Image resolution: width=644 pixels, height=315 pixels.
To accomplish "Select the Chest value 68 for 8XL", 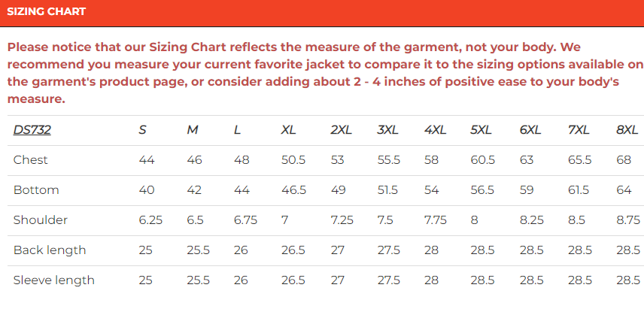I will coord(624,160).
